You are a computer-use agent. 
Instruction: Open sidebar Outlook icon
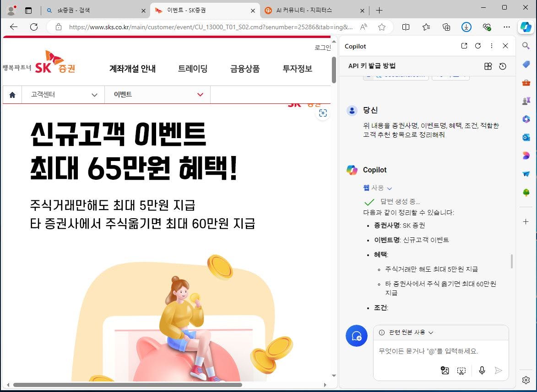click(x=526, y=137)
